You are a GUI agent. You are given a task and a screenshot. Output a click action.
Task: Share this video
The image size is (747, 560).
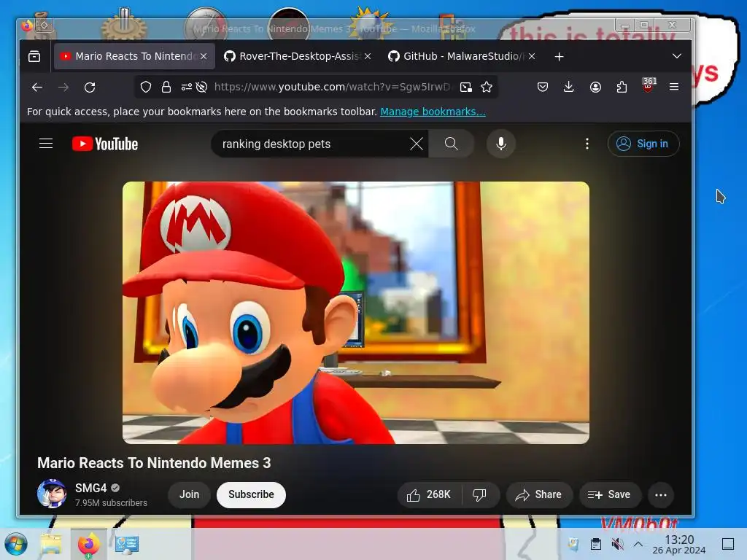pyautogui.click(x=539, y=495)
